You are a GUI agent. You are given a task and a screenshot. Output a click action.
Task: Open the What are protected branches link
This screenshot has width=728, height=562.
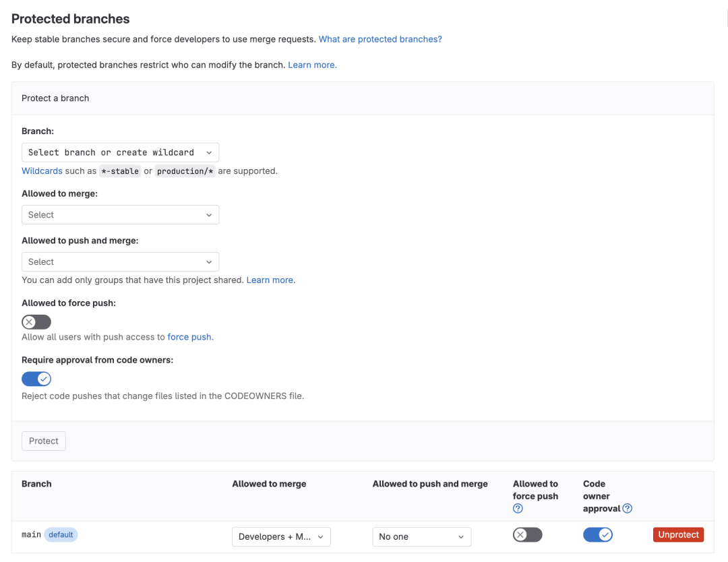(x=380, y=39)
